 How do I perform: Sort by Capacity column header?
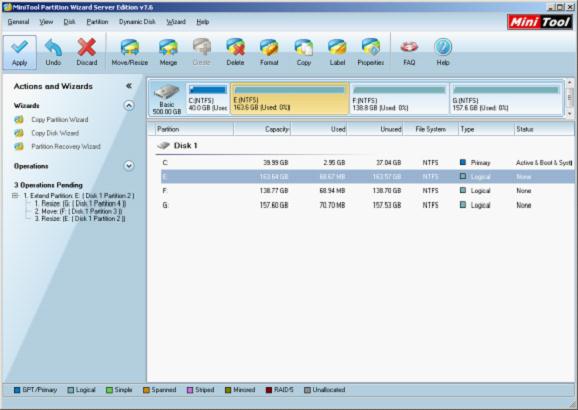pos(262,129)
